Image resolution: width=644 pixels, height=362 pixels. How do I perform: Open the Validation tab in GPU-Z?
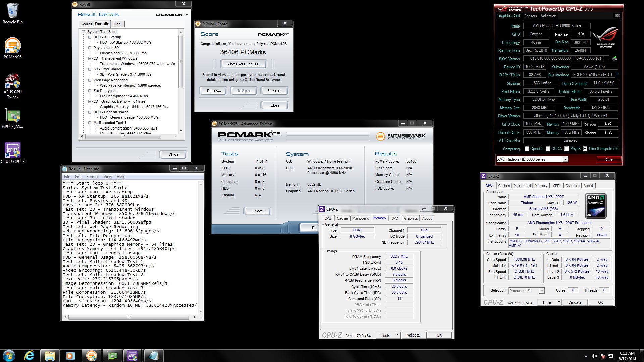pyautogui.click(x=548, y=16)
